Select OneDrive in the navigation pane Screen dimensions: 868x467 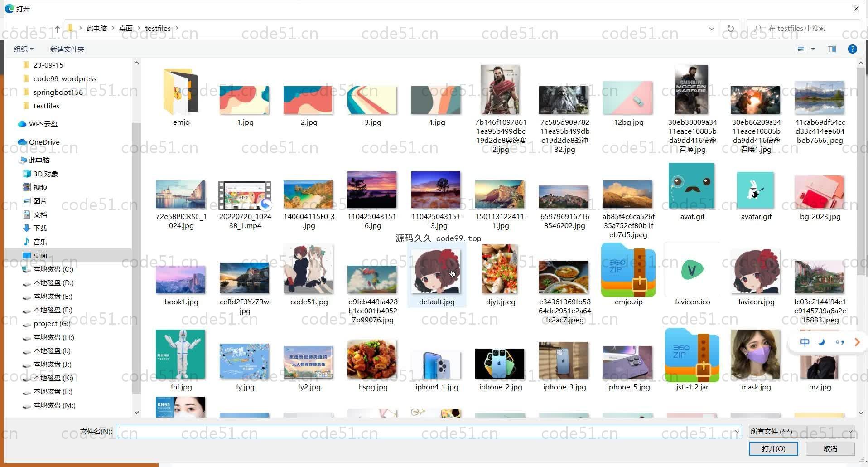pyautogui.click(x=44, y=142)
